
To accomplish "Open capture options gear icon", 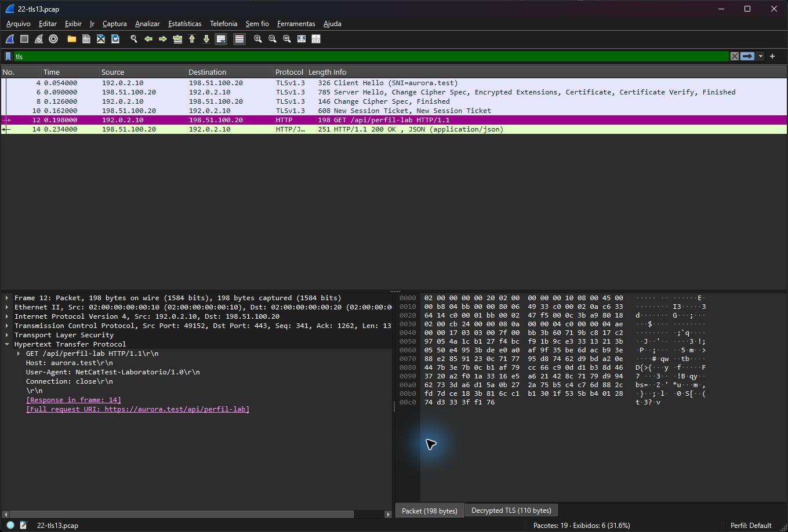I will coord(53,39).
